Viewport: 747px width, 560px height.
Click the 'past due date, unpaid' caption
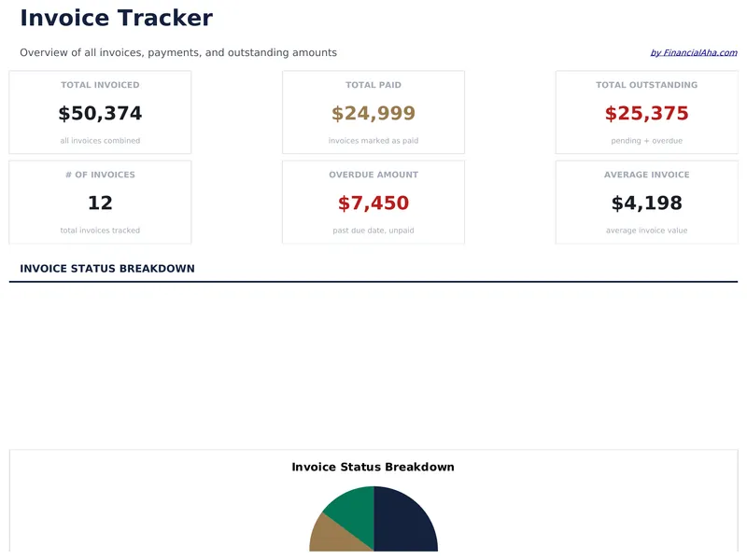click(x=373, y=231)
